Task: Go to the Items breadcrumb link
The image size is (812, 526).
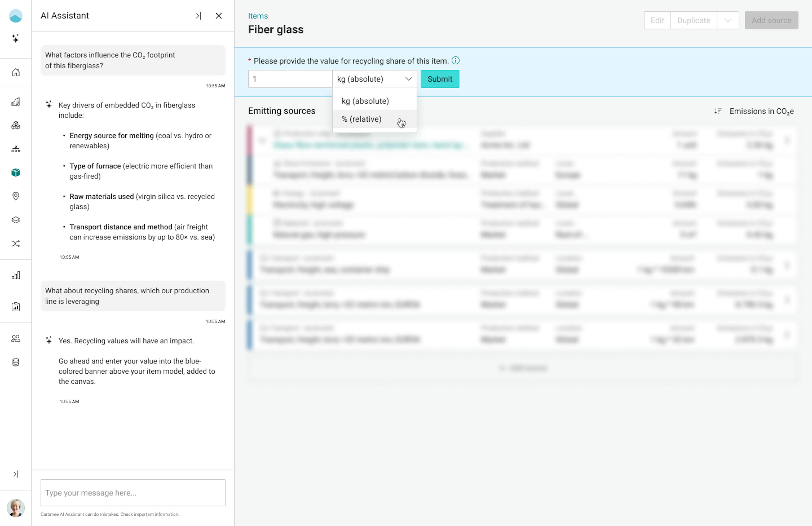Action: click(x=258, y=16)
